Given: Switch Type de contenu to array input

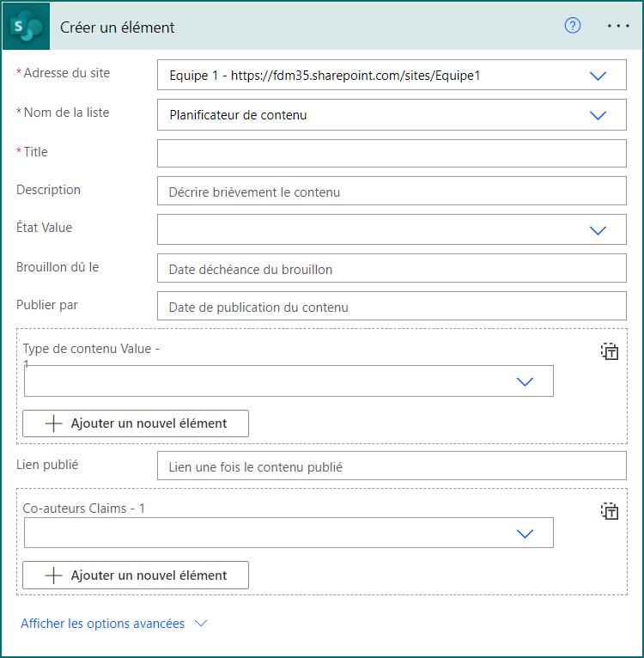Looking at the screenshot, I should [x=610, y=350].
